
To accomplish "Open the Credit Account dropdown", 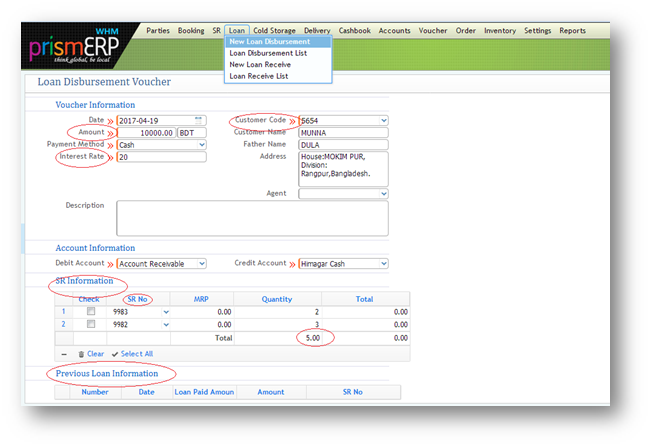I will click(x=383, y=264).
